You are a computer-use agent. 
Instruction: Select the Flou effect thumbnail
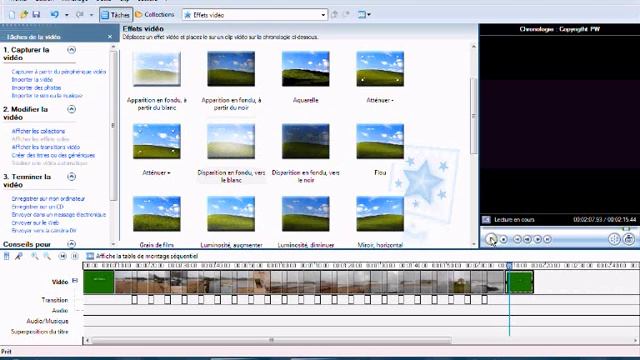click(x=380, y=141)
